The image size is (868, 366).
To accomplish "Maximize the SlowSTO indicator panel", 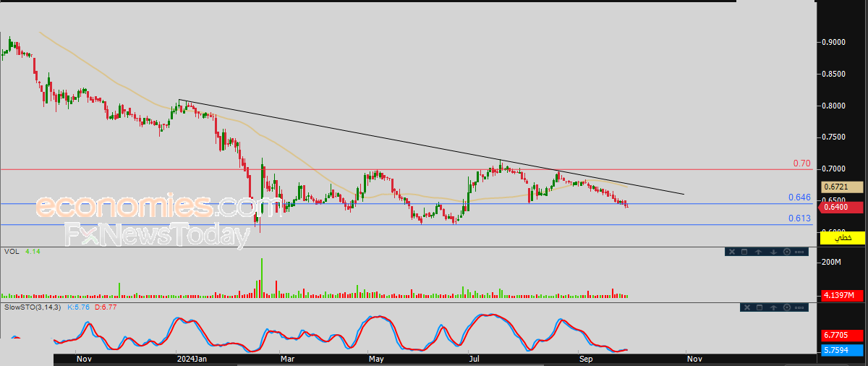I will click(x=759, y=307).
